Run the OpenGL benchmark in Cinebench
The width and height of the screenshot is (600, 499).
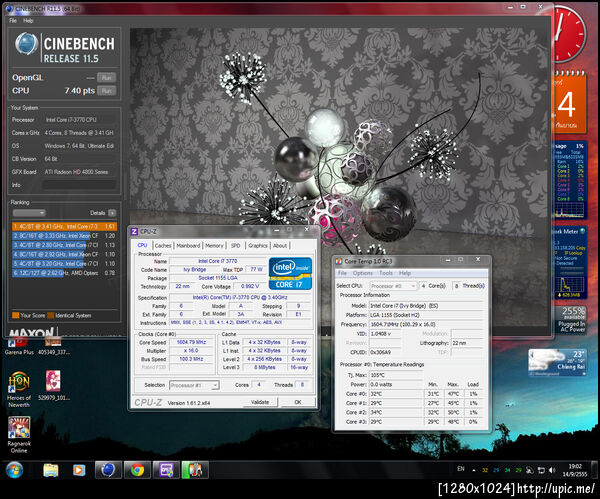coord(106,78)
